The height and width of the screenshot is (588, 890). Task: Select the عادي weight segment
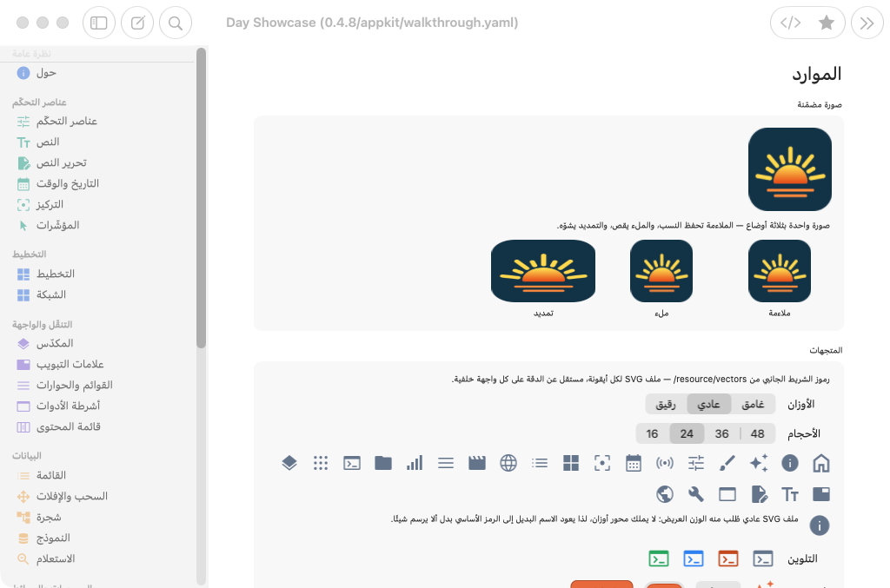pos(708,404)
